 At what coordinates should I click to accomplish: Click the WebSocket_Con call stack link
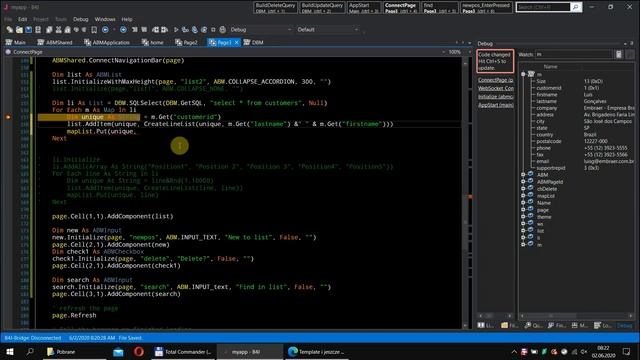pos(496,88)
